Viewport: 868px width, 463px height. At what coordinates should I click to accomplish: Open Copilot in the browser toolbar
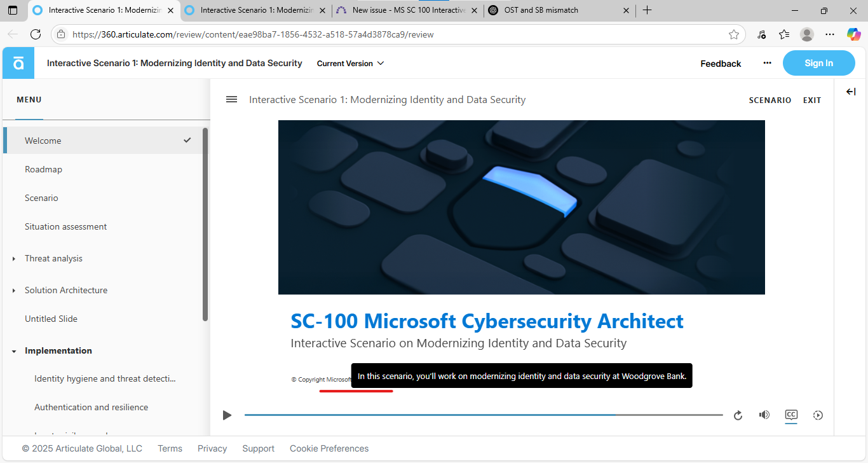[x=853, y=34]
